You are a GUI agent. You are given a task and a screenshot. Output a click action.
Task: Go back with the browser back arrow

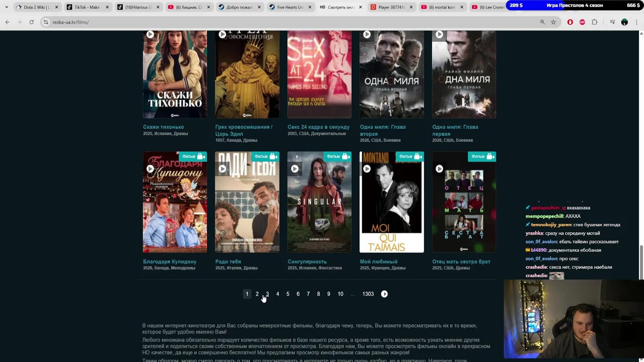tap(7, 22)
